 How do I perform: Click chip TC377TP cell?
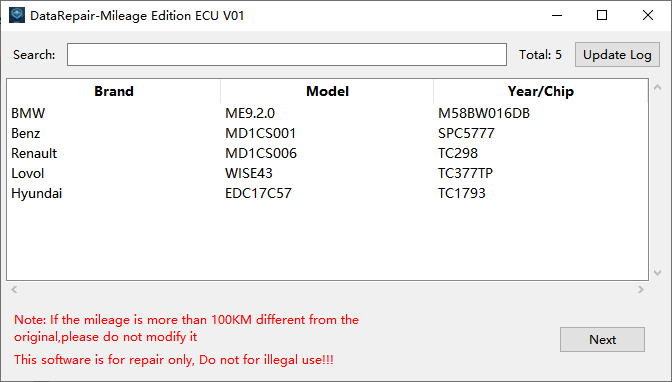pos(465,173)
